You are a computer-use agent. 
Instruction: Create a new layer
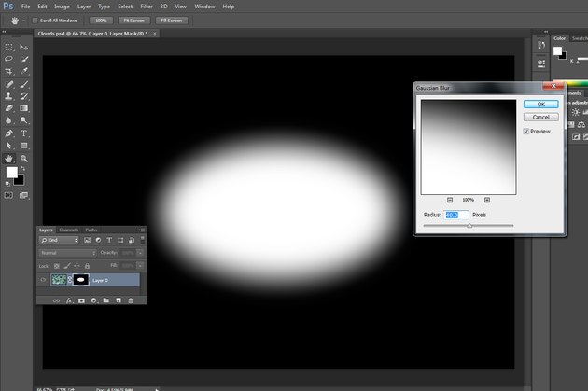click(119, 300)
